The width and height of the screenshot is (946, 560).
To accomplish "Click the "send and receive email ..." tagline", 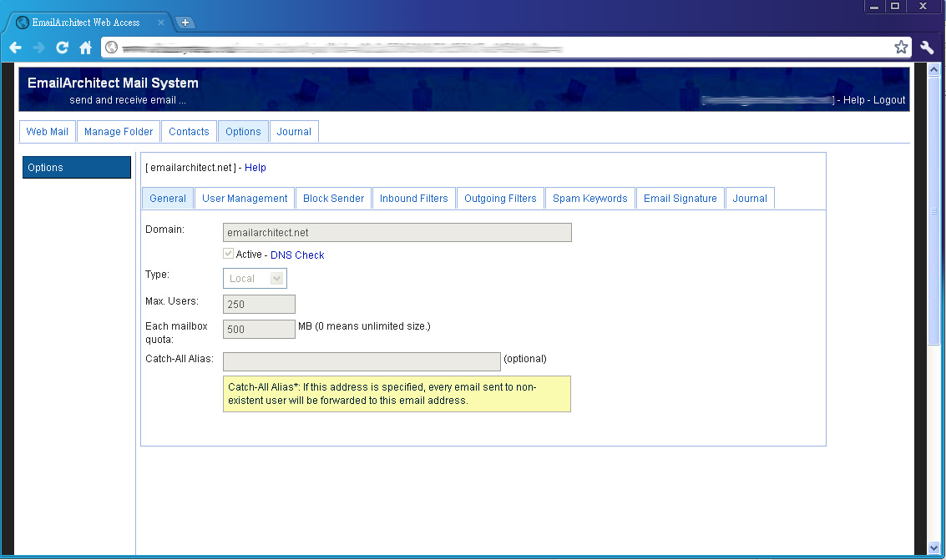I will coord(127,100).
